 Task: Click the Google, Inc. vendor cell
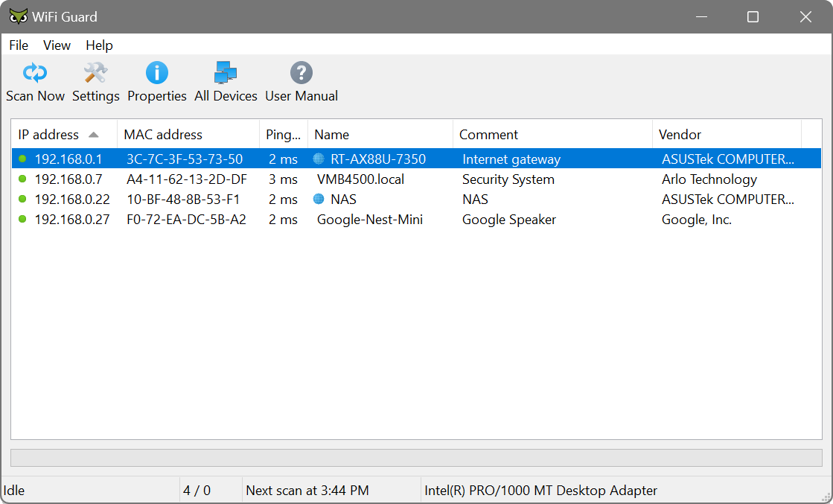pyautogui.click(x=697, y=220)
